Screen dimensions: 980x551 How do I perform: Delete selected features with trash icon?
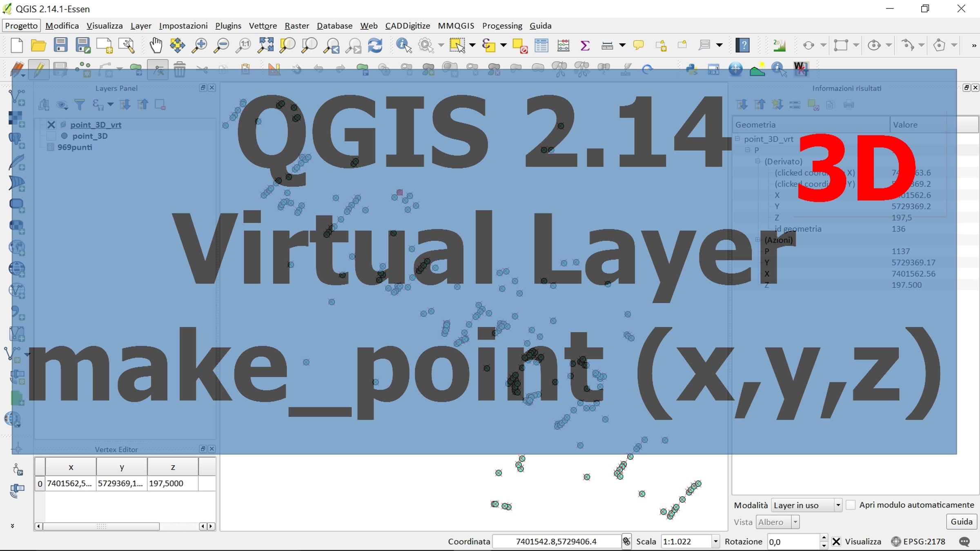click(180, 69)
